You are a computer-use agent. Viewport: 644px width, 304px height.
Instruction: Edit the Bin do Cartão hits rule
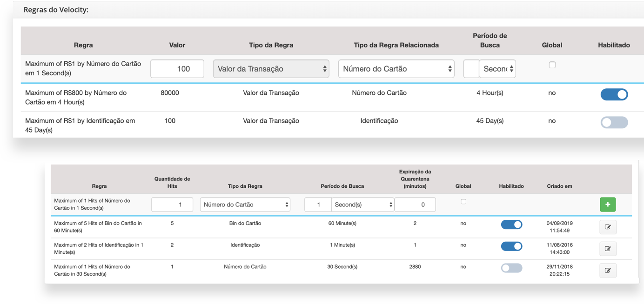608,227
